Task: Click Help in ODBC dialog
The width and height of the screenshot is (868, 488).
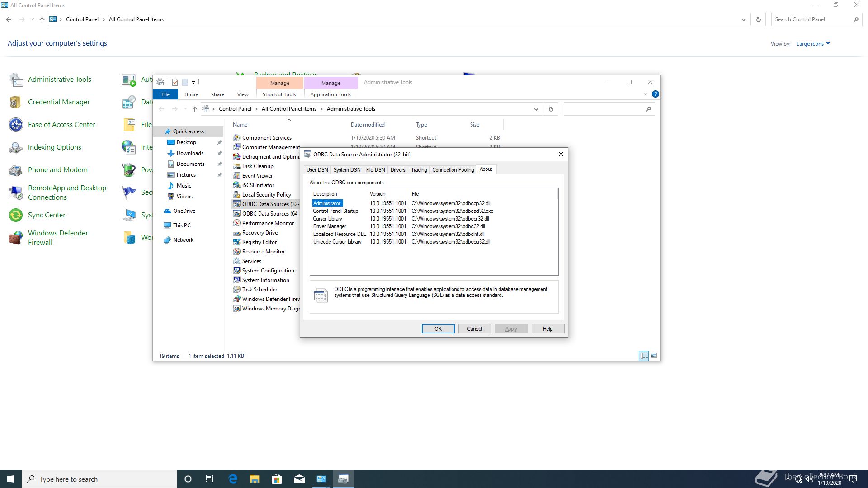Action: point(547,329)
